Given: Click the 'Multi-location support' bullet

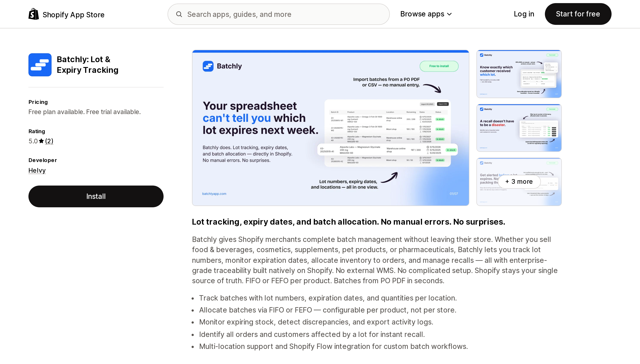Looking at the screenshot, I should [333, 346].
